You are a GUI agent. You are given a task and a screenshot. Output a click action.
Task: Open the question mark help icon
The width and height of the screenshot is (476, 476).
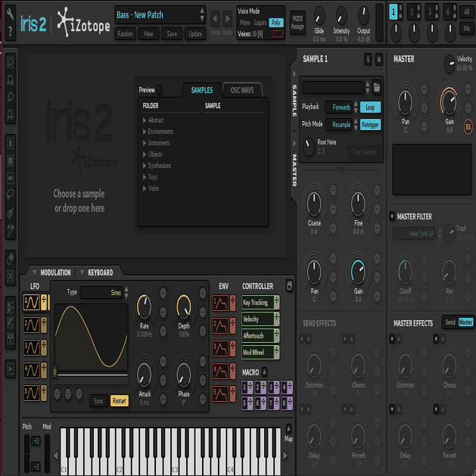pos(11,30)
